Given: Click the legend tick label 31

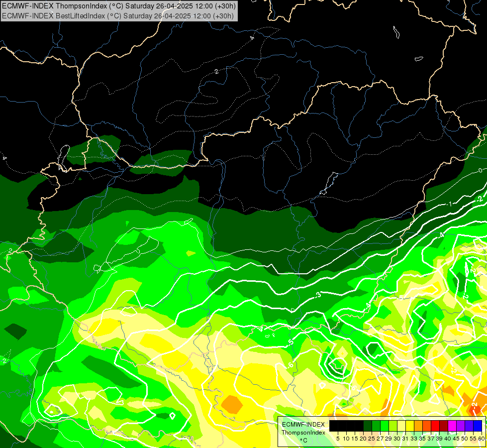Looking at the screenshot, I should (x=405, y=439).
